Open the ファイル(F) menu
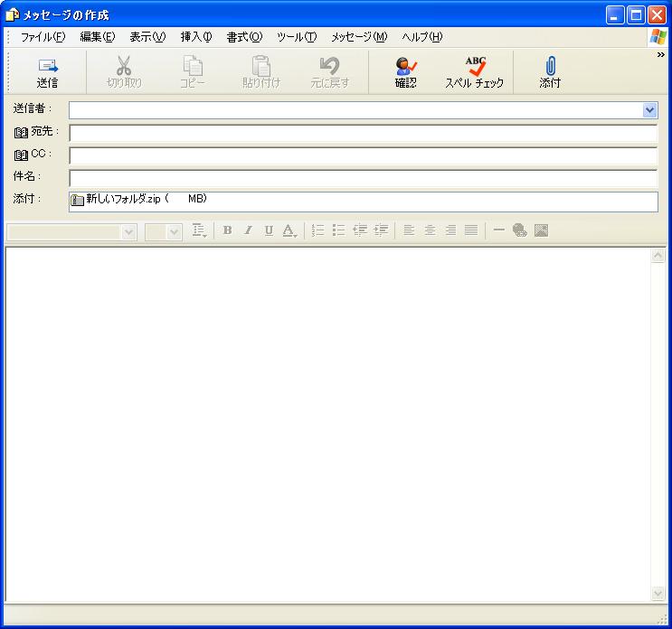 click(x=43, y=37)
